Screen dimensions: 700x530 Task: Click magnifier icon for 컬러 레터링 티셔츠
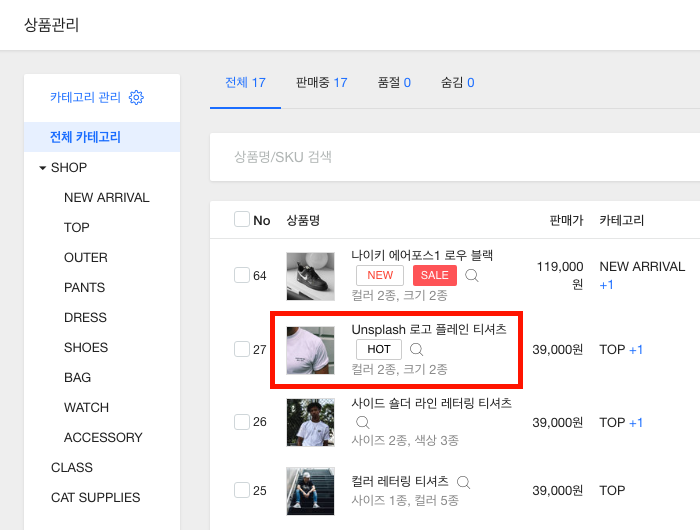coord(464,482)
